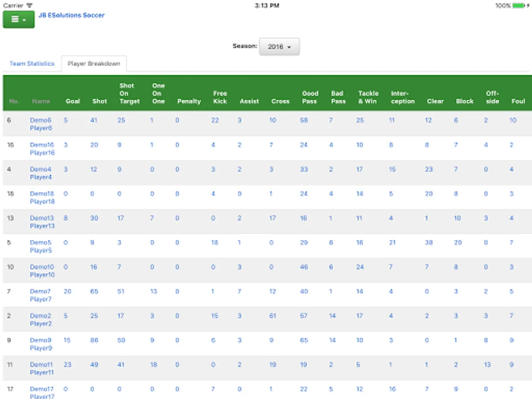Select the Player Breakdown tab
Image resolution: width=532 pixels, height=399 pixels.
[94, 63]
